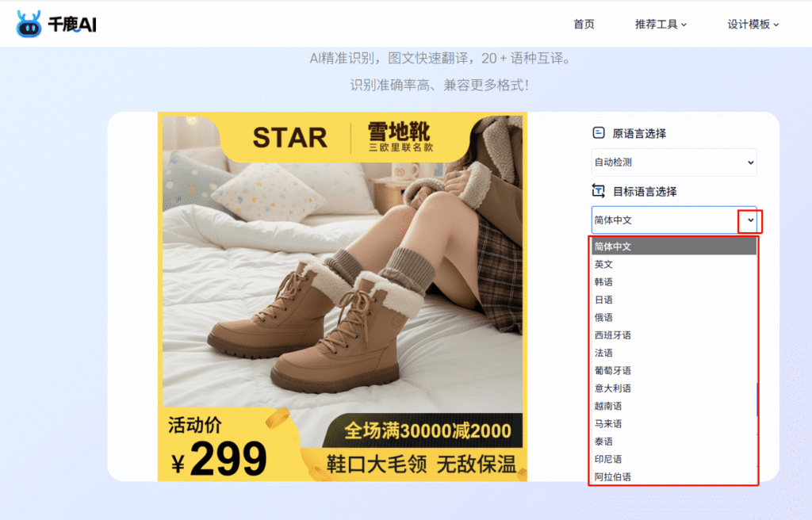Click the language list scrollbar
Viewport: 812px width, 520px height.
click(756, 400)
